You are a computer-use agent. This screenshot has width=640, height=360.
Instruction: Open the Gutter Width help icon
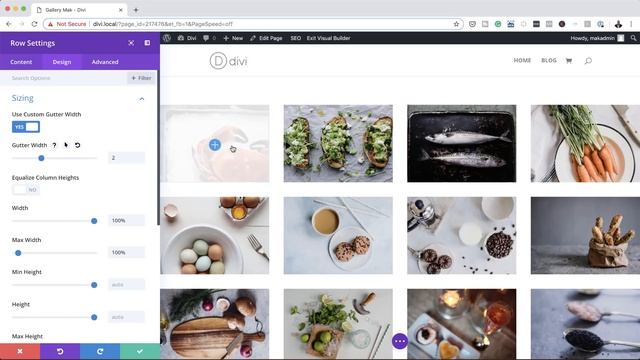(54, 145)
